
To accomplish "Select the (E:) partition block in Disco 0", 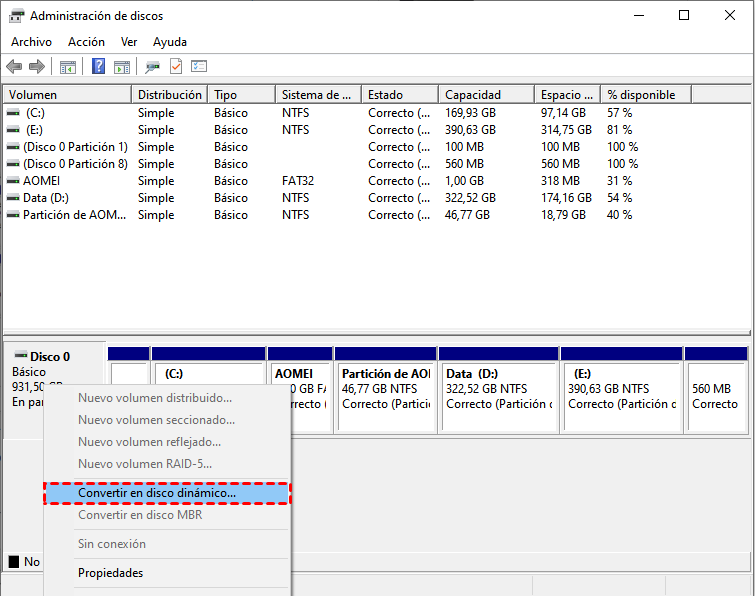I will click(x=620, y=395).
